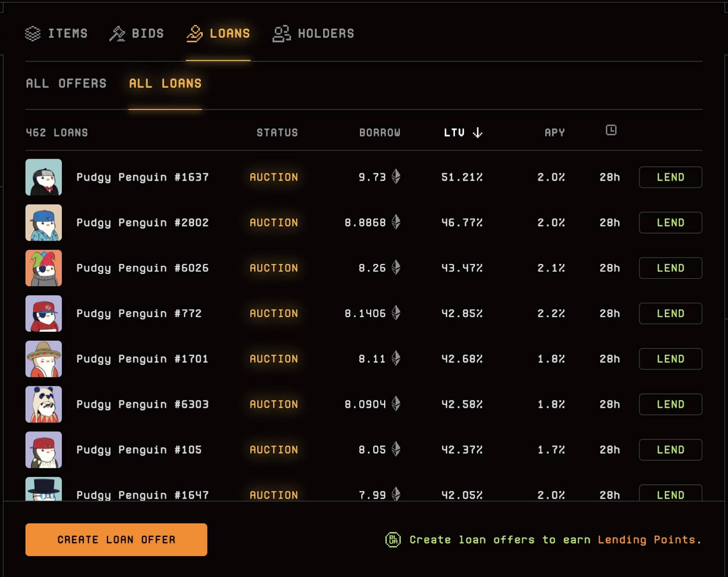
Task: Click the Create Loan Offer button
Action: (x=116, y=540)
